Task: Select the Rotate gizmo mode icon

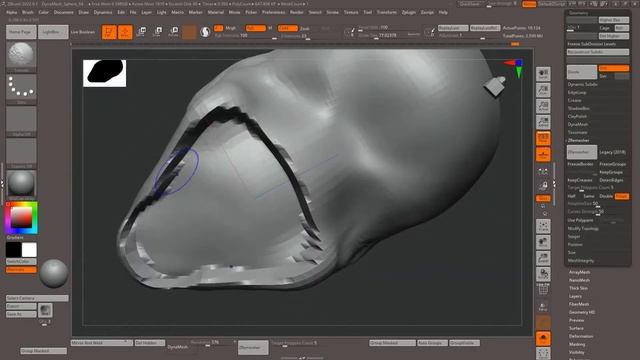Action: [x=173, y=32]
